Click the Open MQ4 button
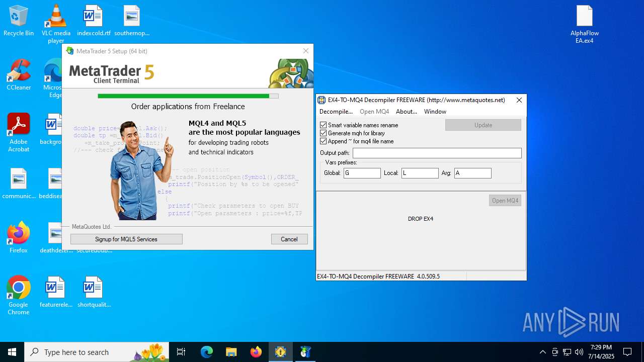This screenshot has width=644, height=362. 505,201
